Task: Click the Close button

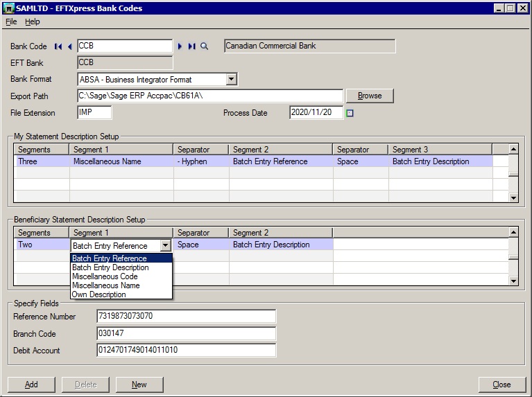Action: coord(501,385)
